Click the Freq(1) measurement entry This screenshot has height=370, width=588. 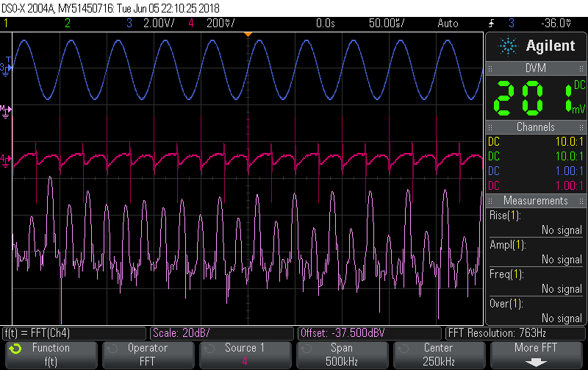tap(536, 282)
